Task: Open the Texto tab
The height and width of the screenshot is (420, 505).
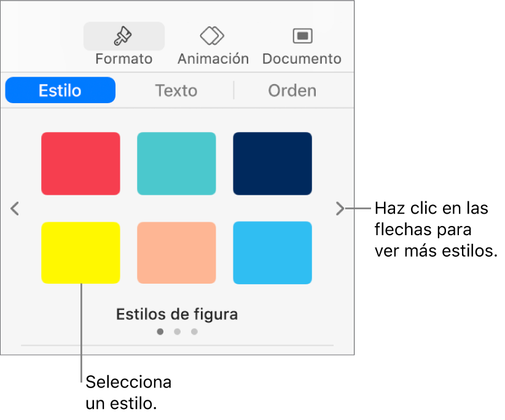Action: tap(176, 90)
